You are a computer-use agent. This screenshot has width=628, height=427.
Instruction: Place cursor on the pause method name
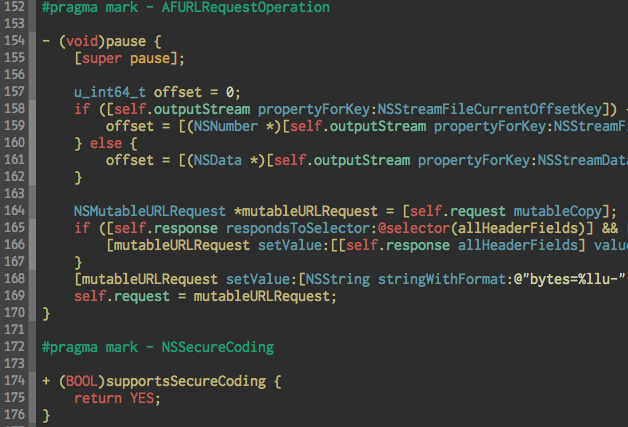click(126, 42)
